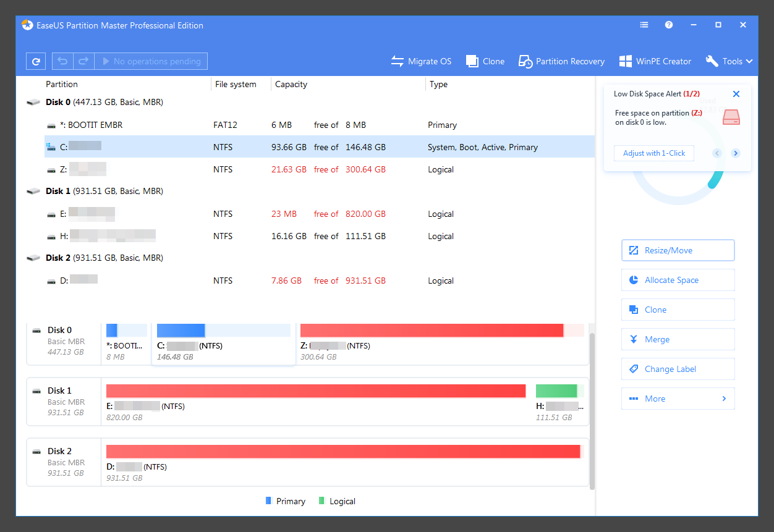774x532 pixels.
Task: Click the Refresh icon in the toolbar
Action: (36, 61)
